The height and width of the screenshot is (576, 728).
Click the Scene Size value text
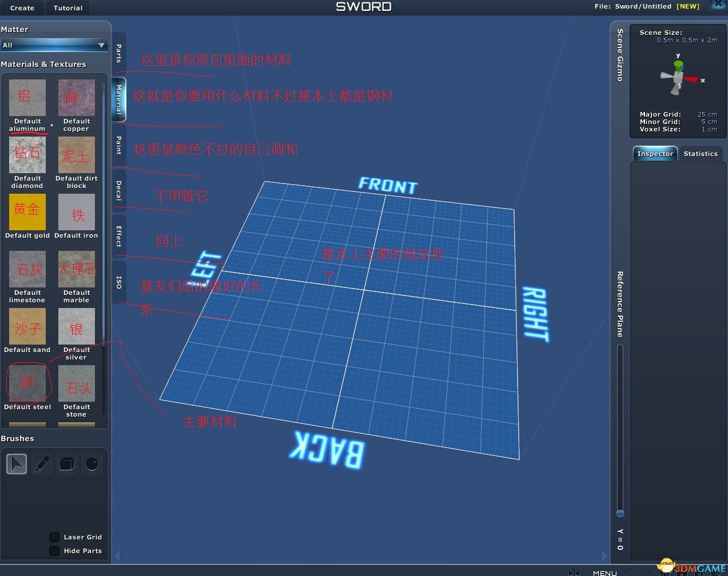point(687,40)
